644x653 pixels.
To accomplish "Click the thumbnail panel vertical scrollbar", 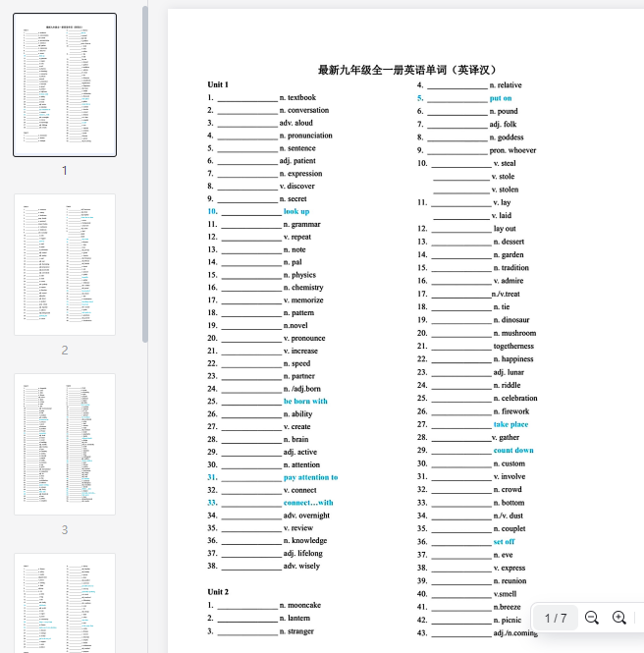I will [x=145, y=177].
